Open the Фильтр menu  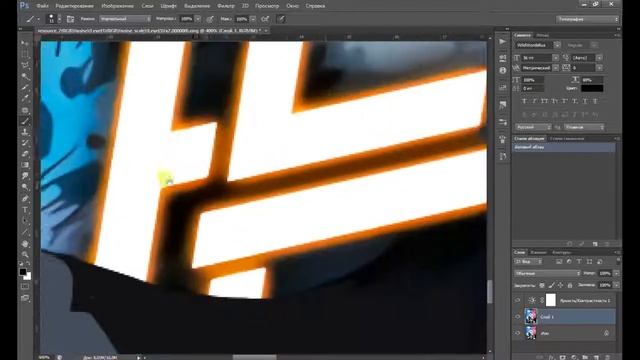[226, 6]
